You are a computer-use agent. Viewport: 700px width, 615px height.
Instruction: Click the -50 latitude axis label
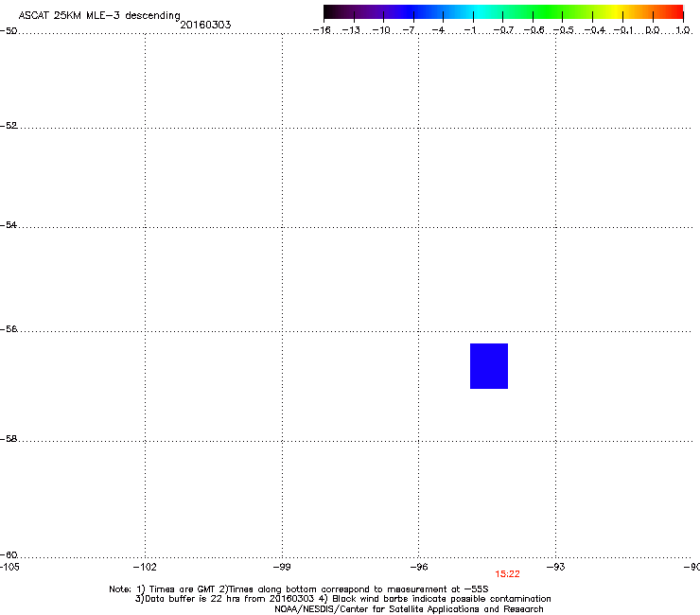click(9, 31)
